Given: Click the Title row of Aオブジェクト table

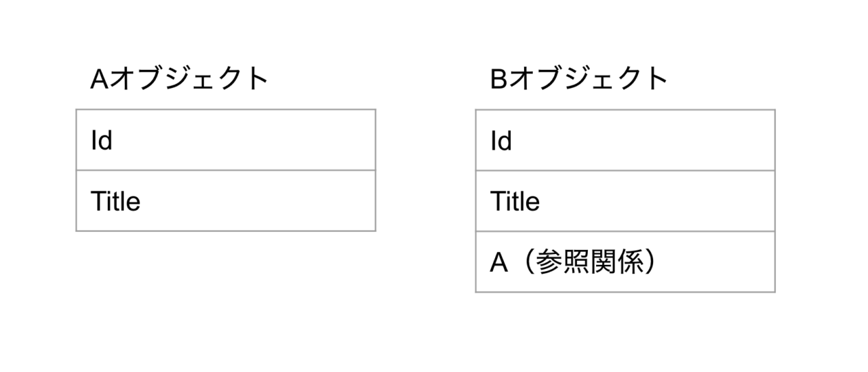Looking at the screenshot, I should click(x=226, y=201).
